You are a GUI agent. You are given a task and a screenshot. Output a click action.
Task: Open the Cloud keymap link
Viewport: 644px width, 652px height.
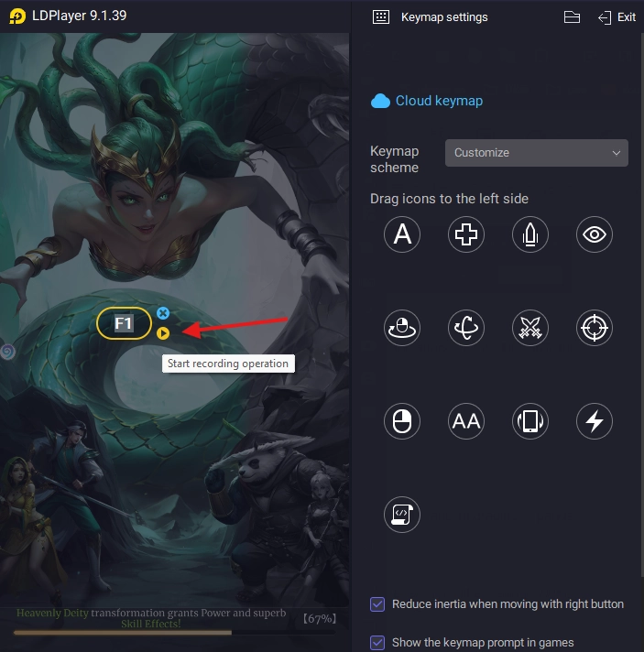point(439,101)
